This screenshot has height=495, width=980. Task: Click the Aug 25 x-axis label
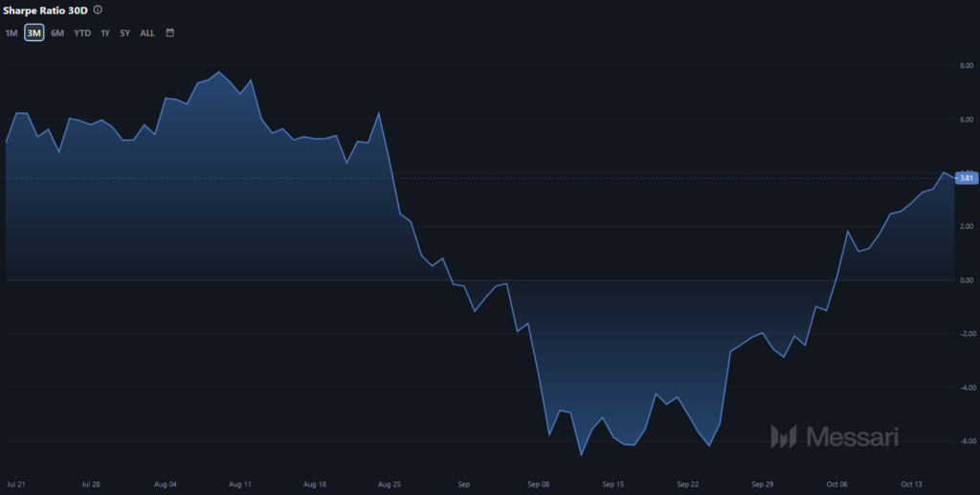pos(389,484)
